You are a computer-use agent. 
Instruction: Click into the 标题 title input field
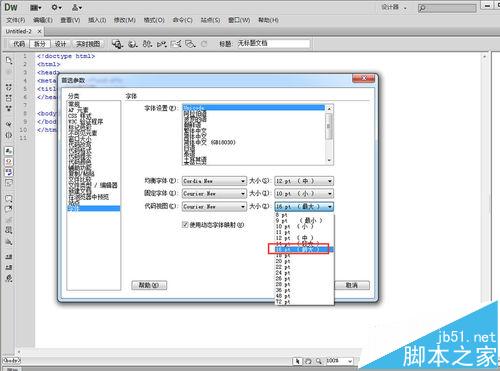273,43
